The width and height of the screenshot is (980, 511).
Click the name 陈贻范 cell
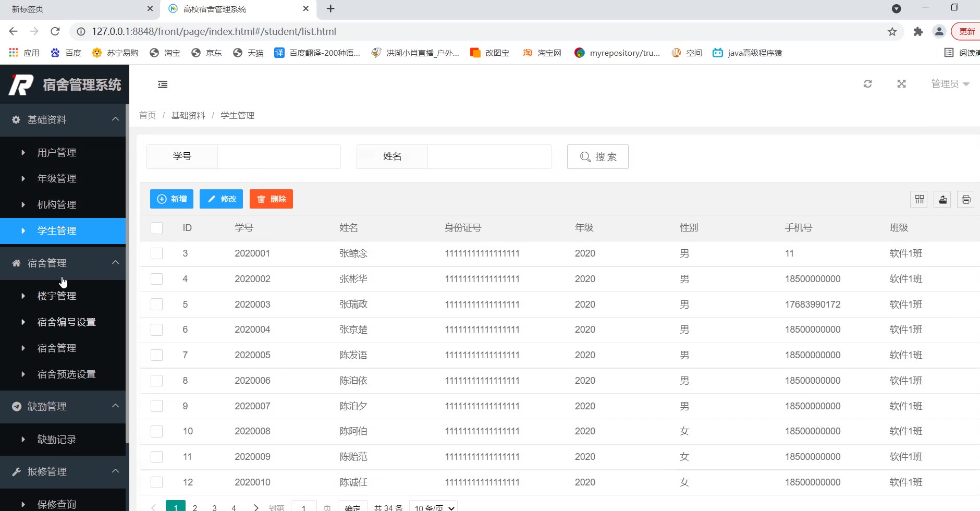coord(353,457)
